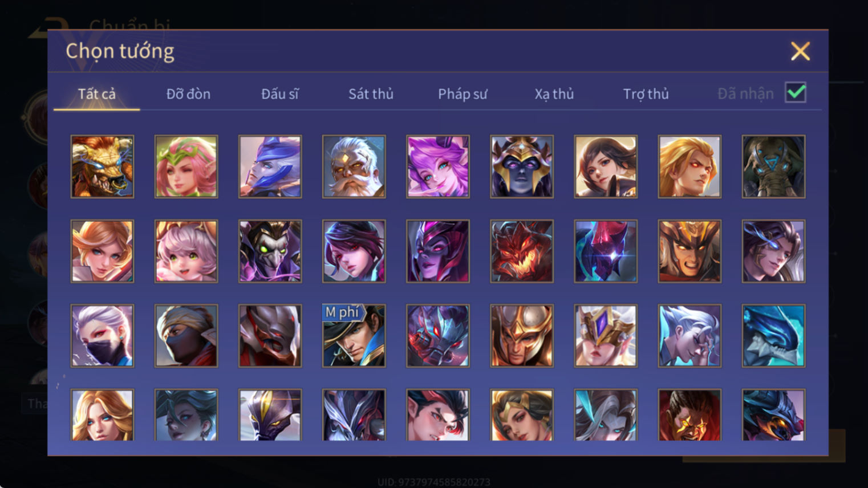Select the golden-helmet spartan hero
The image size is (868, 488).
click(521, 336)
